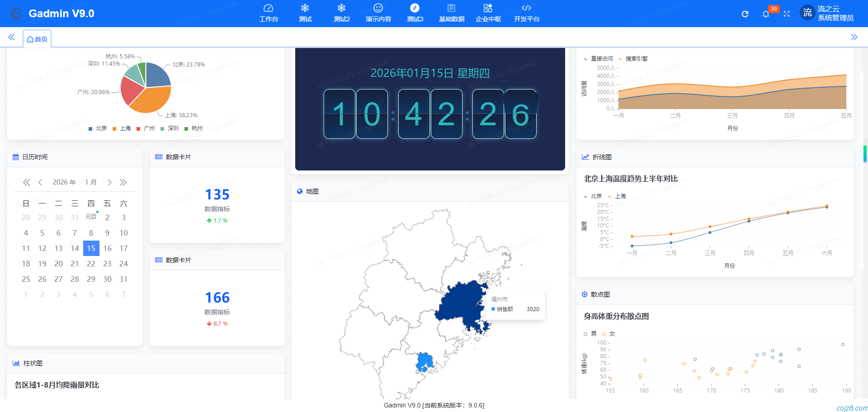
Task: Toggle the 搜索引擎 legend in the area chart
Action: 636,58
